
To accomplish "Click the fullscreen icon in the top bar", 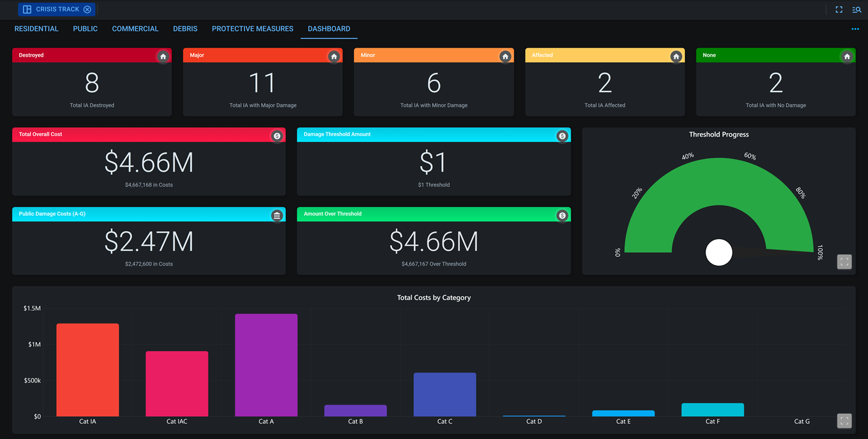I will [839, 9].
